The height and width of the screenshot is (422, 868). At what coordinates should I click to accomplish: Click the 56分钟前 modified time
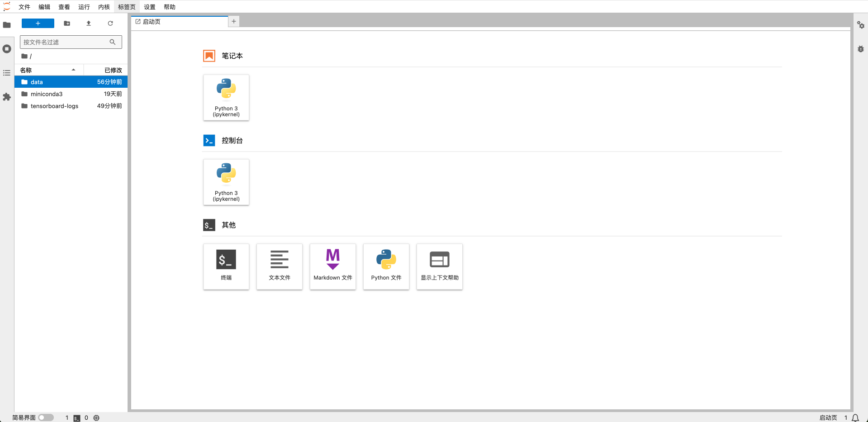[109, 82]
